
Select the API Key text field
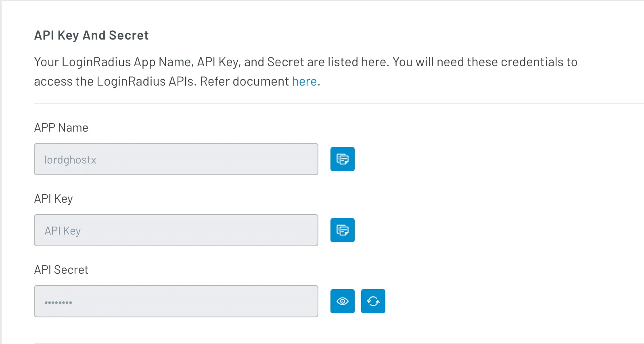[176, 230]
